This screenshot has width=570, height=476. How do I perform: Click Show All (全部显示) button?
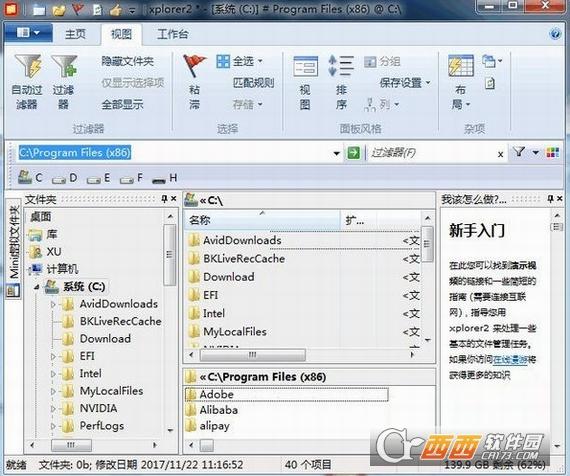122,105
